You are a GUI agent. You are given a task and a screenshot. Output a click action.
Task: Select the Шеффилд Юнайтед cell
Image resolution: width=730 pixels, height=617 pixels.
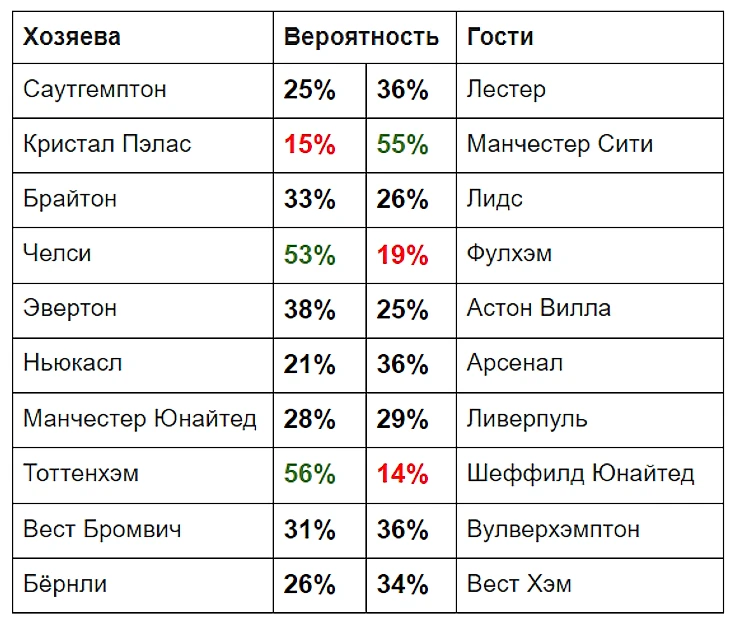point(590,475)
